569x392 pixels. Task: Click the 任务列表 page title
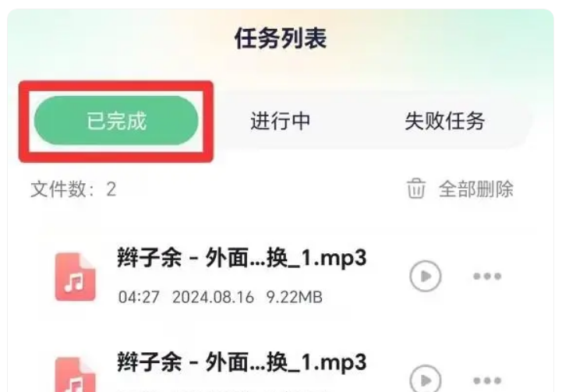coord(281,38)
